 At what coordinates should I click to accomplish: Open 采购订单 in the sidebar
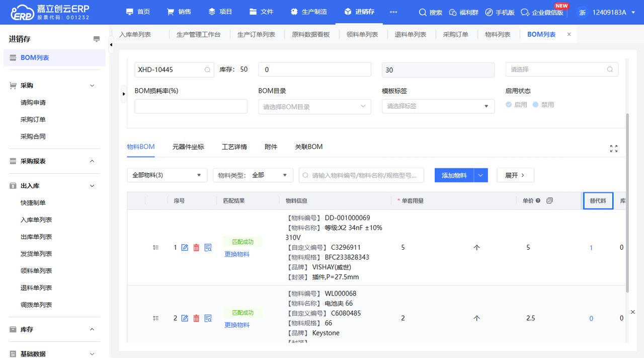[x=33, y=119]
